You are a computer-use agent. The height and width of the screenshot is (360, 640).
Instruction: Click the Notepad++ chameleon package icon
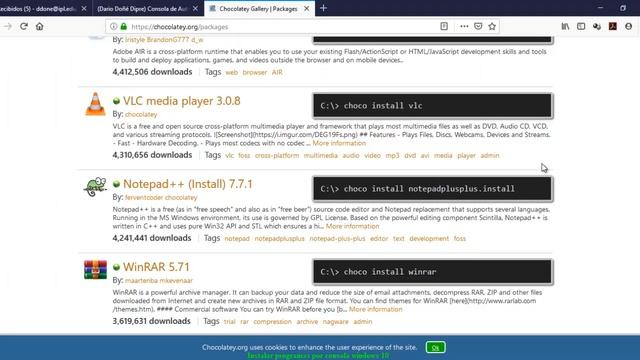[x=96, y=187]
